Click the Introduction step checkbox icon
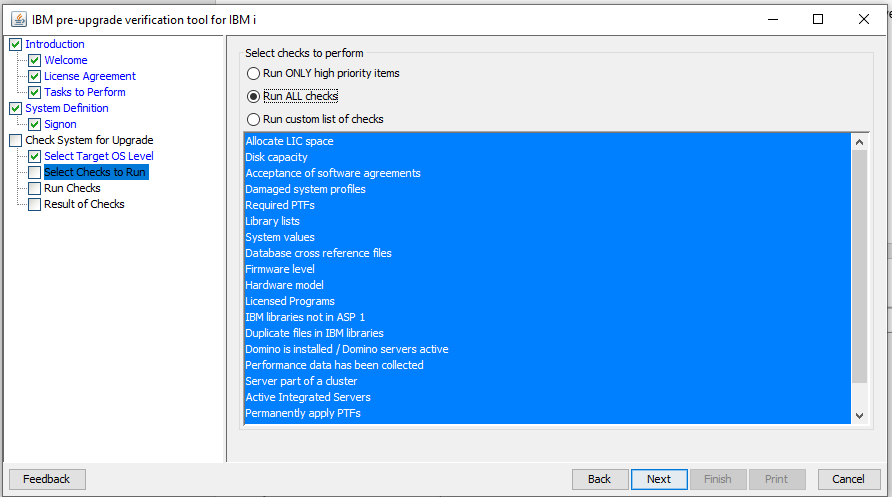892x497 pixels. coord(15,44)
